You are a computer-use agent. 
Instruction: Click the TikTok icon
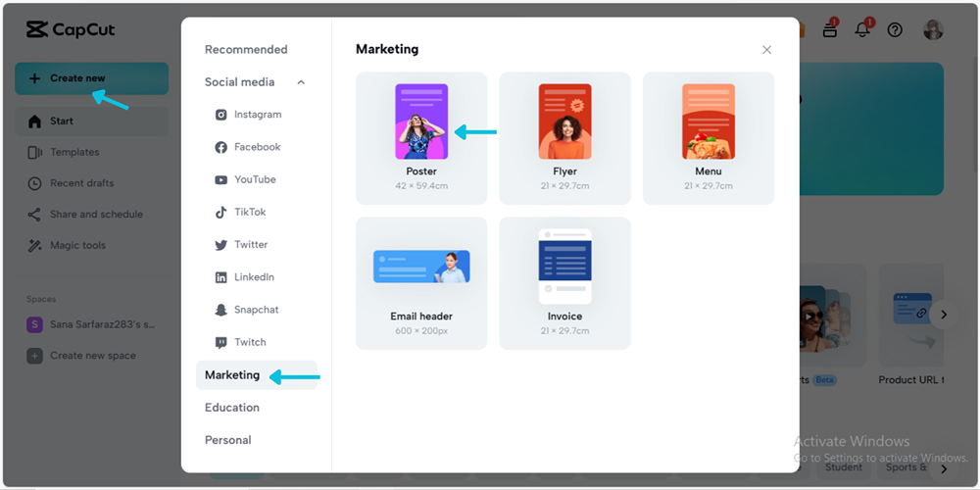[x=220, y=213]
